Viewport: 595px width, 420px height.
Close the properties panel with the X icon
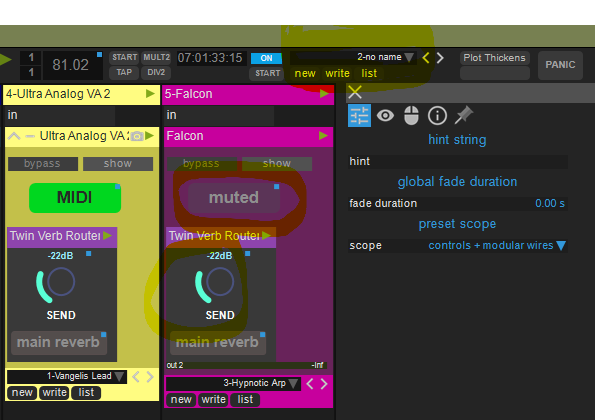[355, 92]
